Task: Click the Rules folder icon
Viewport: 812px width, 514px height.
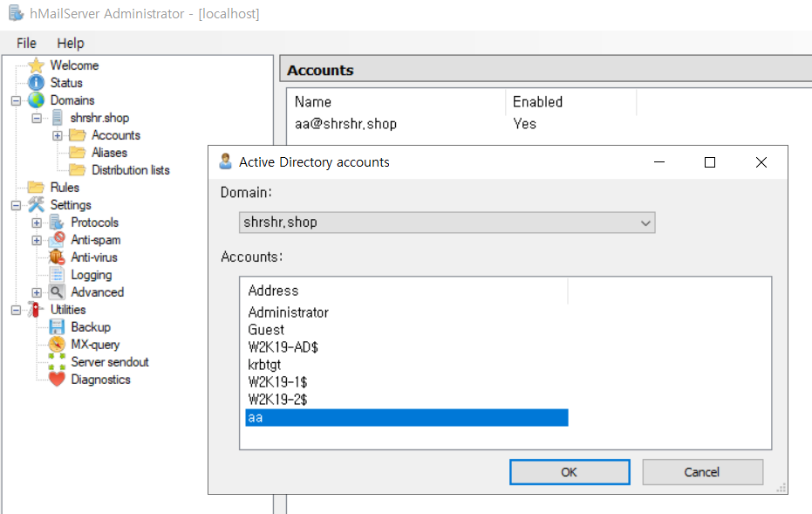Action: 37,187
